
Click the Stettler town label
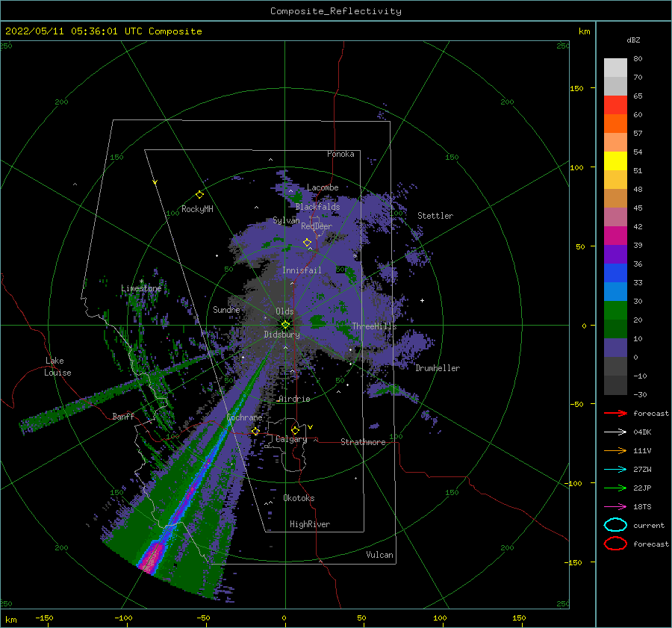(x=435, y=216)
